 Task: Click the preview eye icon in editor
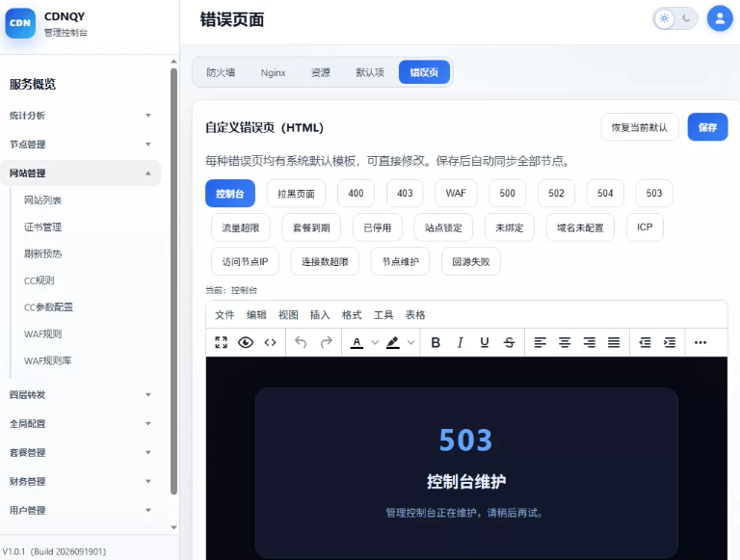point(246,342)
